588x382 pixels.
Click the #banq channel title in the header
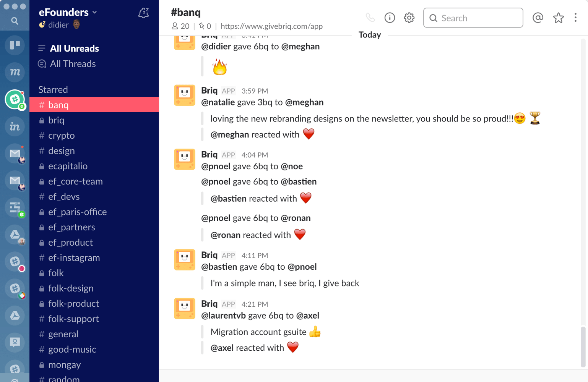click(x=186, y=12)
